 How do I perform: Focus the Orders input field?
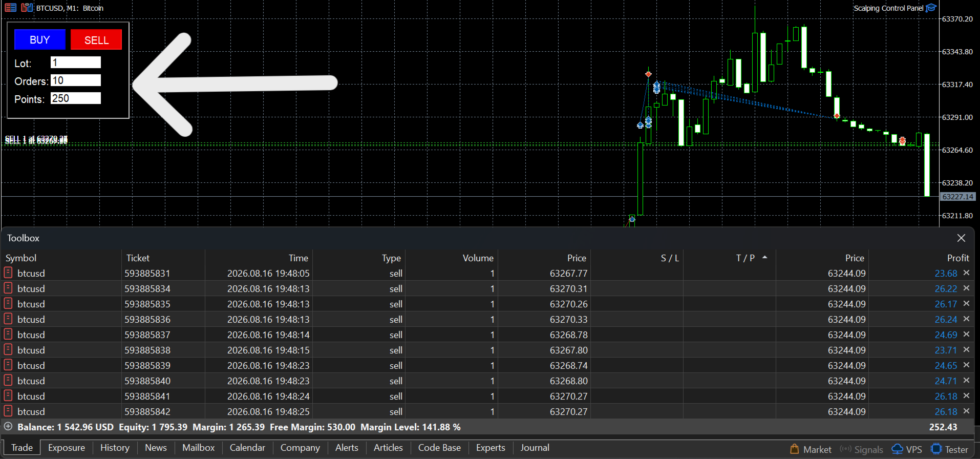(x=76, y=80)
